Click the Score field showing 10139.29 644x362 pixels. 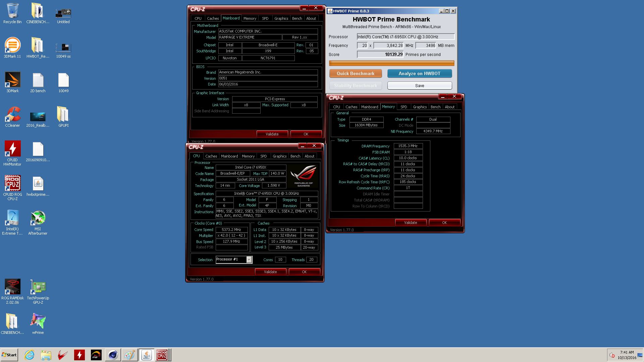click(380, 54)
